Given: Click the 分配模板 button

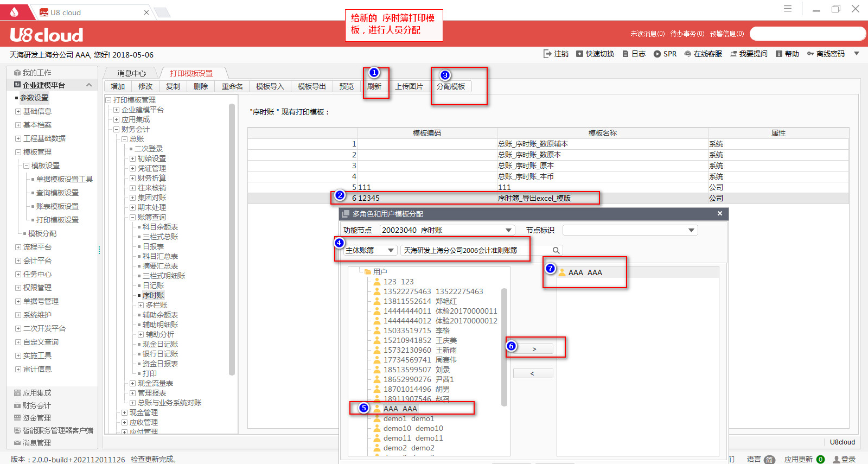Looking at the screenshot, I should tap(451, 86).
